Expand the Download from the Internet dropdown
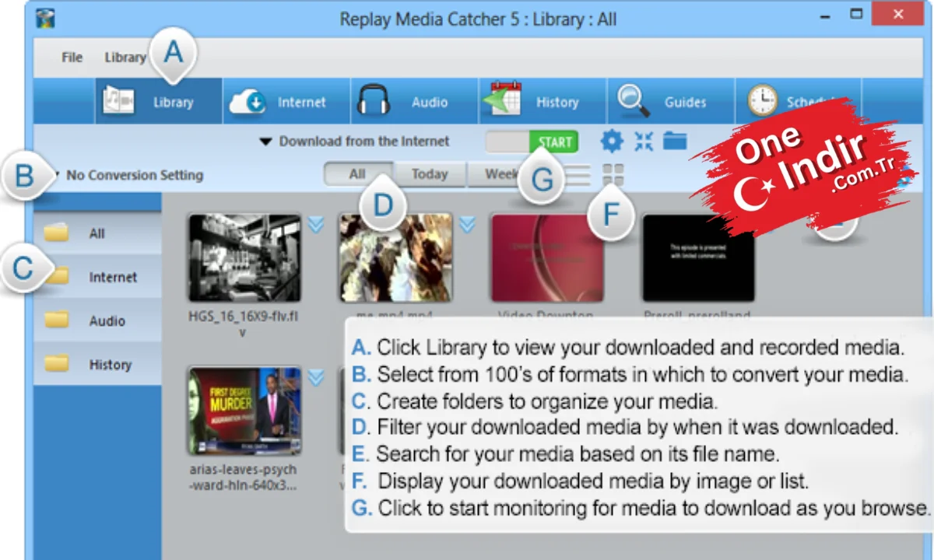Screen dimensions: 934x560 click(354, 142)
